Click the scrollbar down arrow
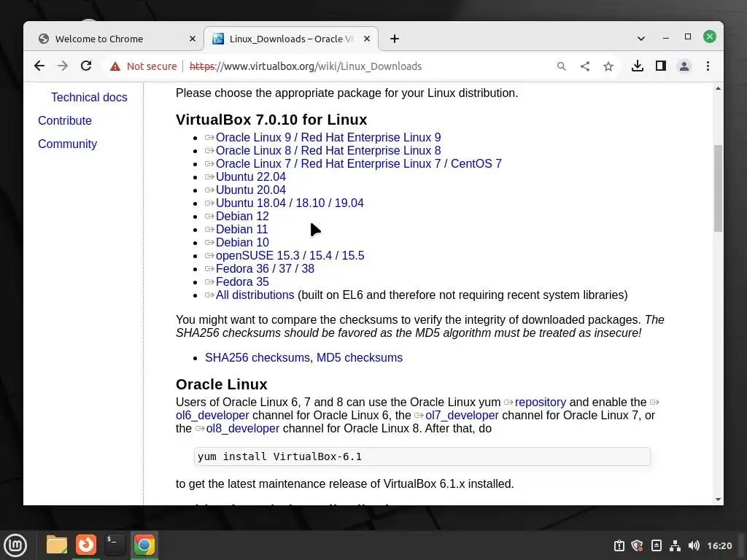 tap(718, 499)
